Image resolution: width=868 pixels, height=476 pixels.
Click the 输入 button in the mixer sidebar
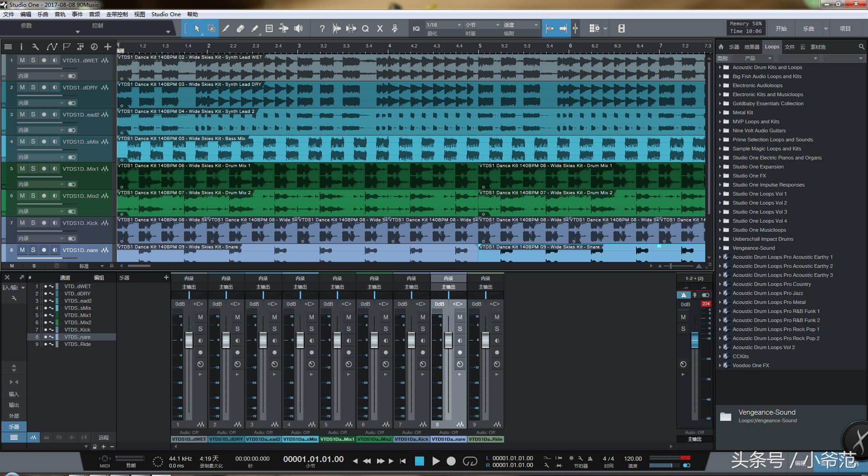click(x=14, y=394)
